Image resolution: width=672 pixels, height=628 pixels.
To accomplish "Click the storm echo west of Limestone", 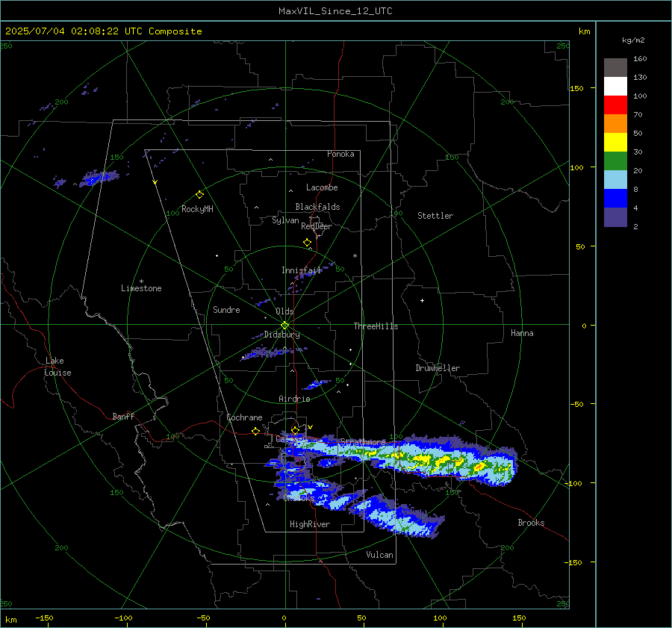I will point(99,178).
